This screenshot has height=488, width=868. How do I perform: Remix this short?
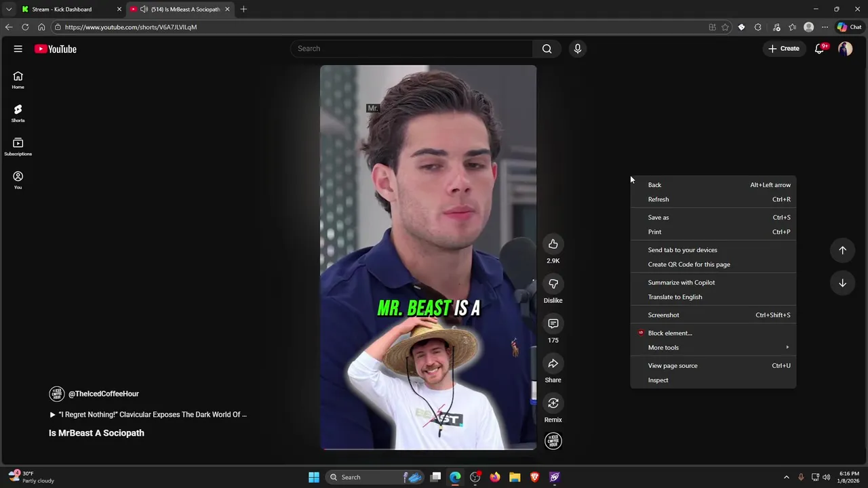[553, 403]
